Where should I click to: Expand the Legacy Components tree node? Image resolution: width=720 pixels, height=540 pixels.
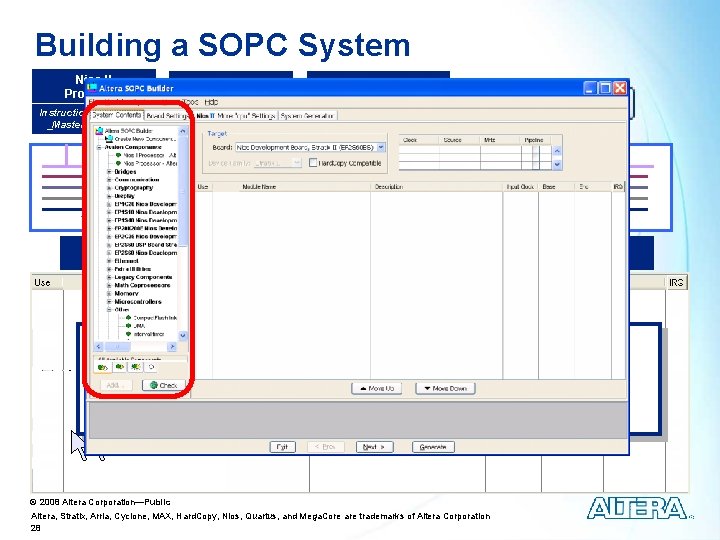click(109, 277)
